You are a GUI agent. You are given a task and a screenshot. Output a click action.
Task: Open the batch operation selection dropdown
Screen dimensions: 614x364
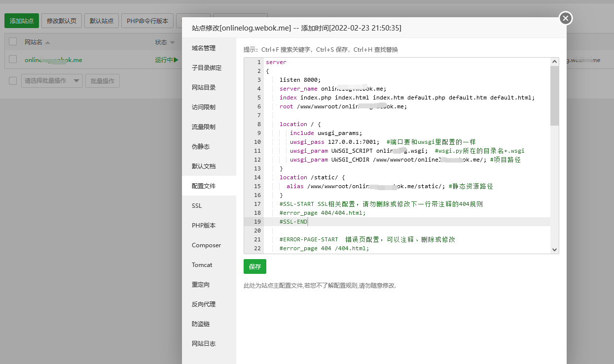pos(52,81)
